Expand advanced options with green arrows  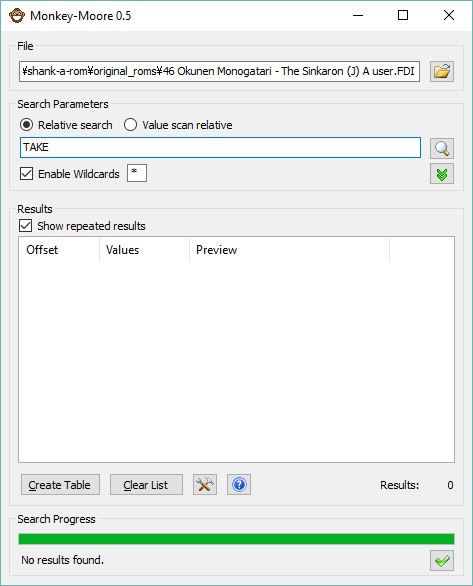click(x=442, y=174)
